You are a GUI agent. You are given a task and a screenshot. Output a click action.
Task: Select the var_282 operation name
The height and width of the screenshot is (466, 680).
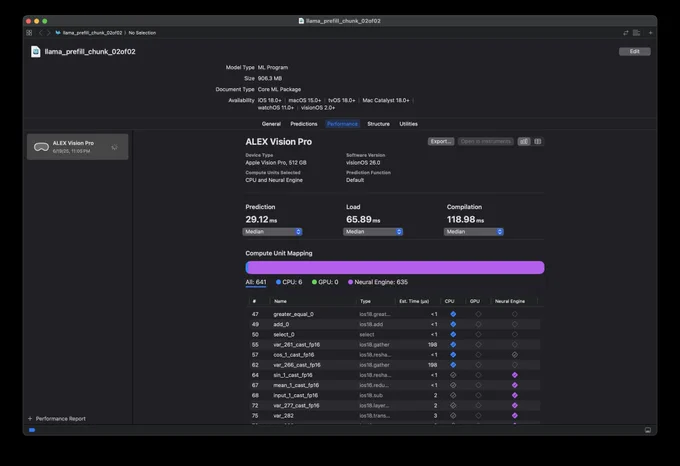(x=284, y=416)
